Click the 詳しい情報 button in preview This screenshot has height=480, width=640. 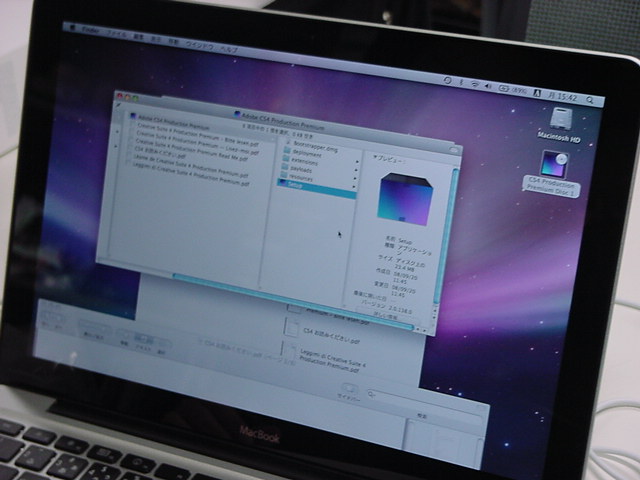[x=385, y=314]
